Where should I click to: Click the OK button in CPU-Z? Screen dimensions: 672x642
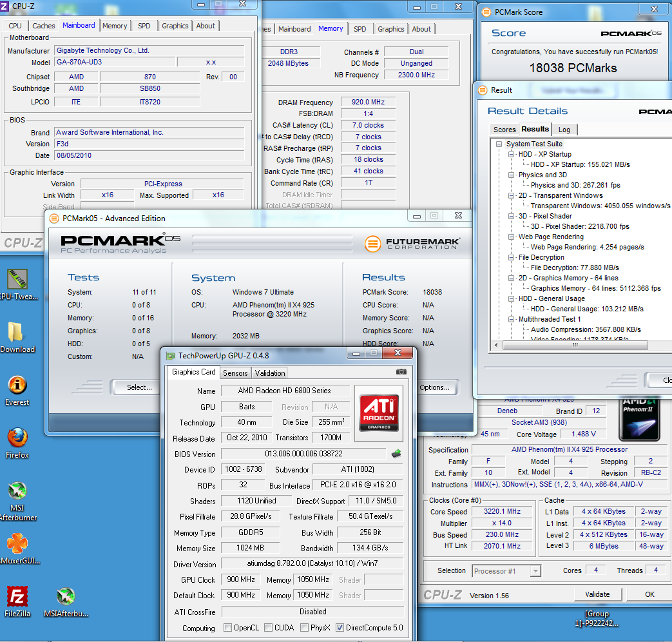tap(649, 594)
